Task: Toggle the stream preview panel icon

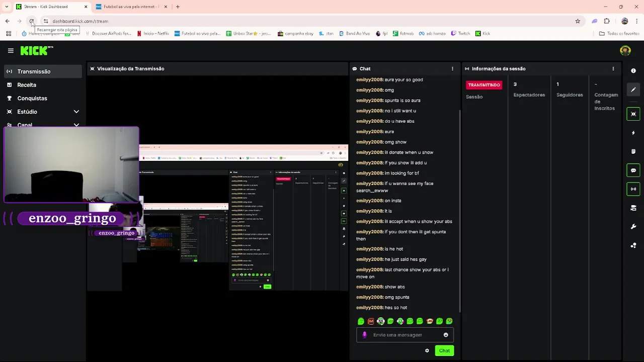Action: pos(633,114)
